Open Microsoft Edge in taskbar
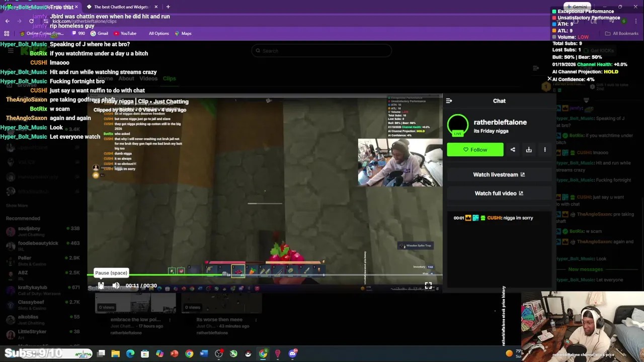Viewport: 644px width, 362px height. [130, 353]
